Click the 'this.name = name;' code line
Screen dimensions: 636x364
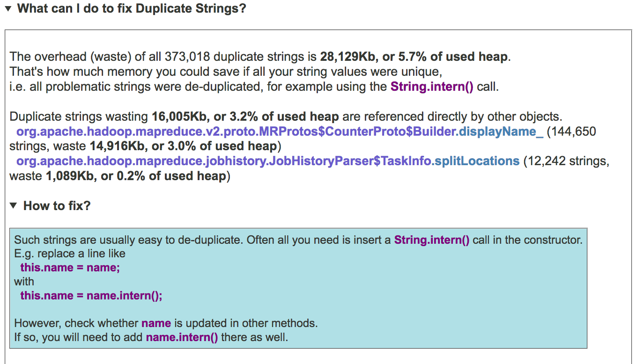pyautogui.click(x=70, y=268)
